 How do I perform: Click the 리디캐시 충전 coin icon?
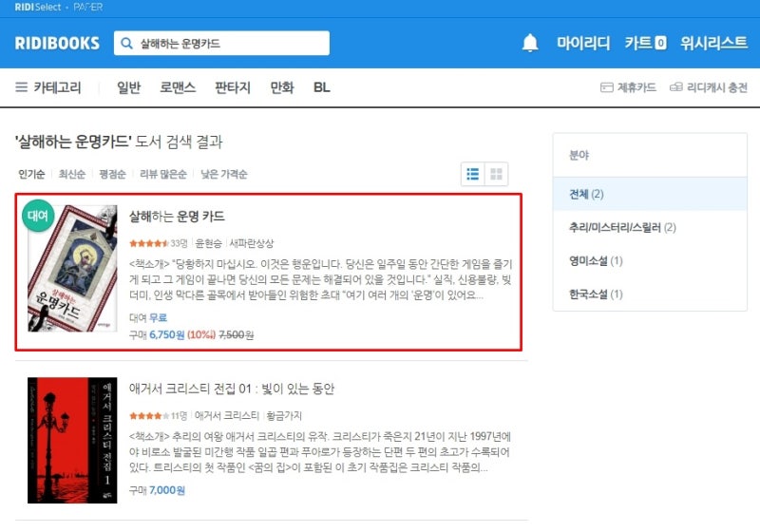676,87
